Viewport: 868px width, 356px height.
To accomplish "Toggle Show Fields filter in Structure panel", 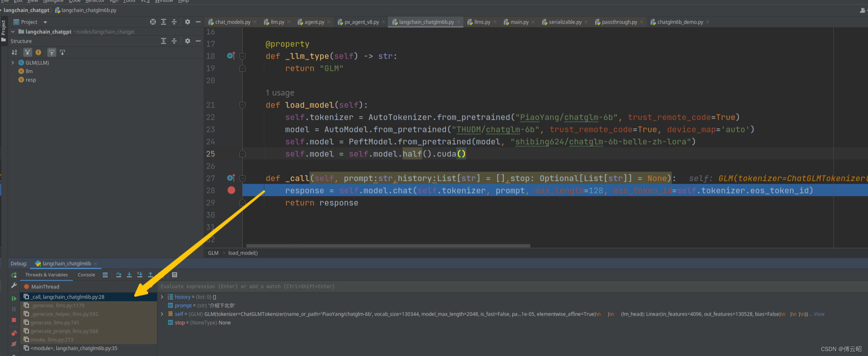I will [x=38, y=52].
